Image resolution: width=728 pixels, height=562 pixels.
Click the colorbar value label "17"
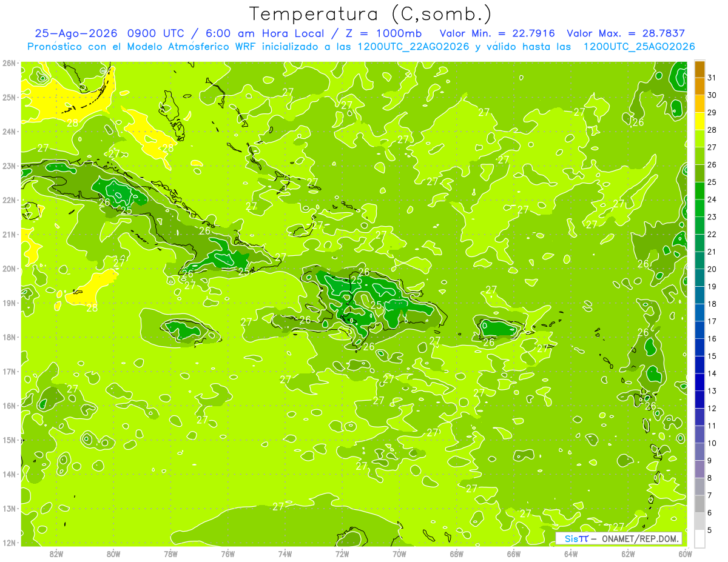click(712, 321)
